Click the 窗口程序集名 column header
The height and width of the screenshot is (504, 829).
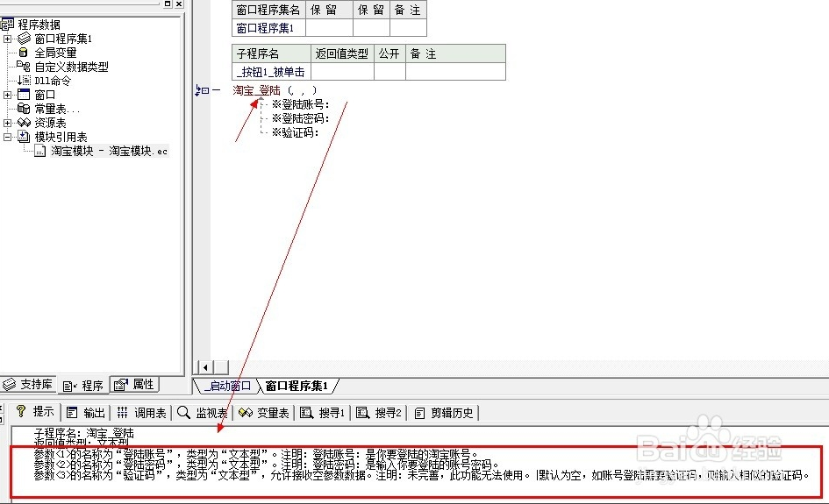point(268,10)
